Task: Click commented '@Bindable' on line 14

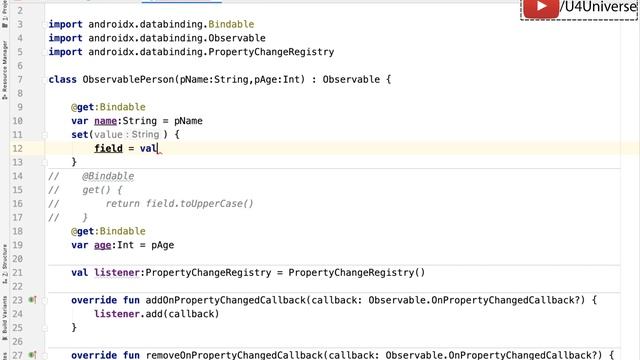Action: pos(108,176)
